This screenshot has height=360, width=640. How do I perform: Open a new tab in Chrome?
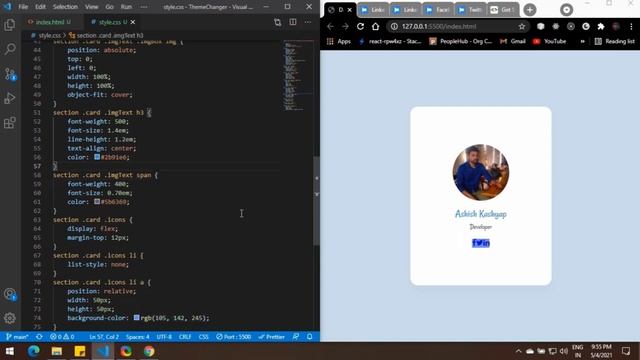click(x=530, y=10)
